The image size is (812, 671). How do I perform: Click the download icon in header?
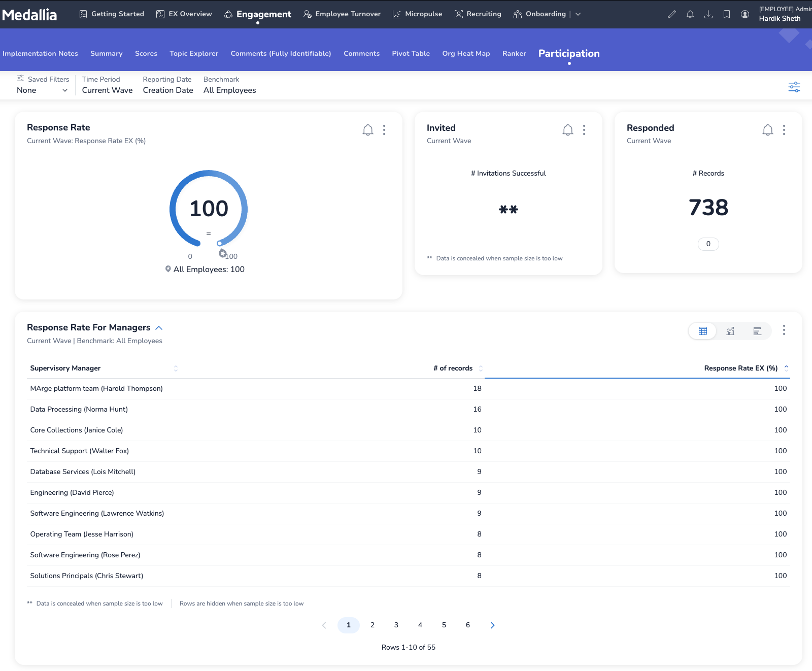(708, 14)
